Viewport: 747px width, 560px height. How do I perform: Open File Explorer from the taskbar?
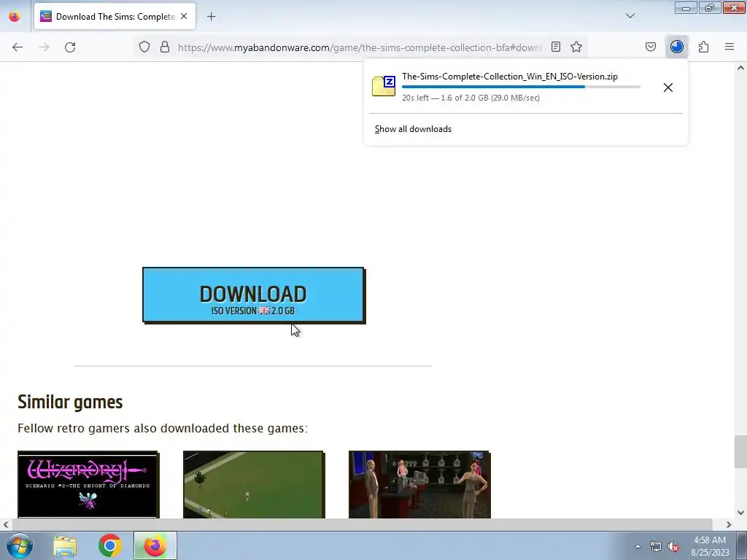pyautogui.click(x=65, y=545)
